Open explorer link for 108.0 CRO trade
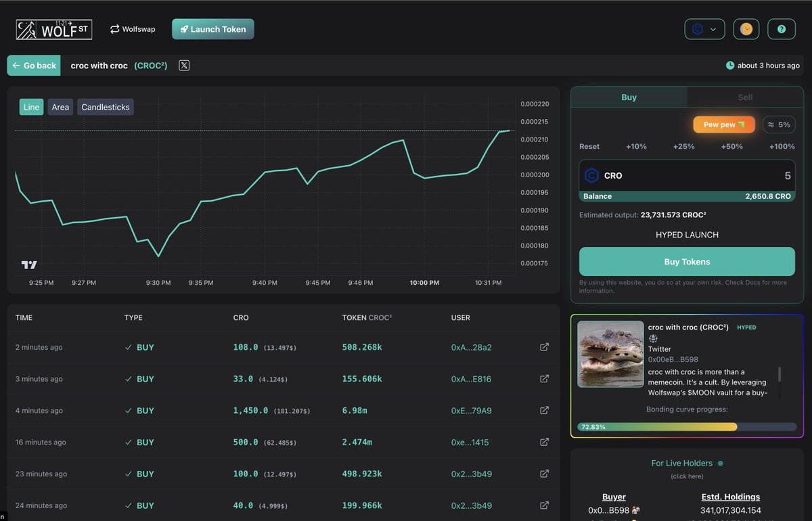Viewport: 812px width, 521px height. click(544, 347)
